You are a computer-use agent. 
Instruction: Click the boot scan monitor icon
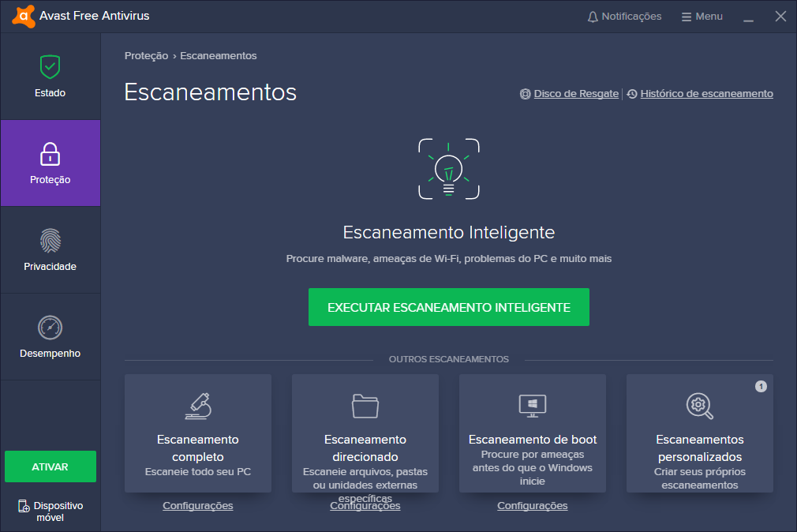(x=532, y=406)
